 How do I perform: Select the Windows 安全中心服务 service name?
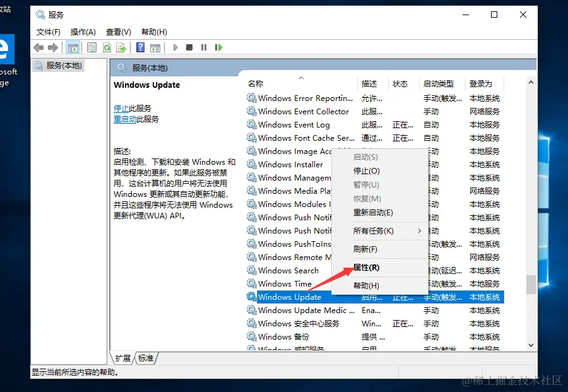click(299, 324)
